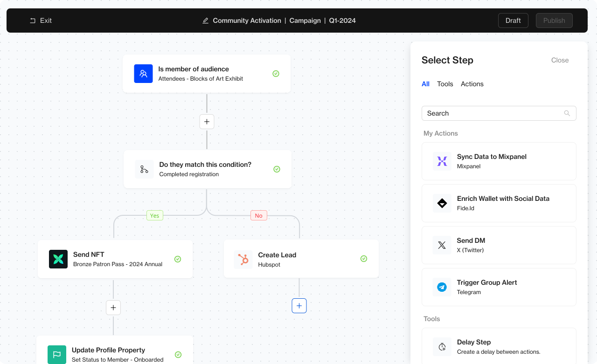Select the X (Twitter) Send DM icon
Viewport: 597px width, 364px height.
442,245
